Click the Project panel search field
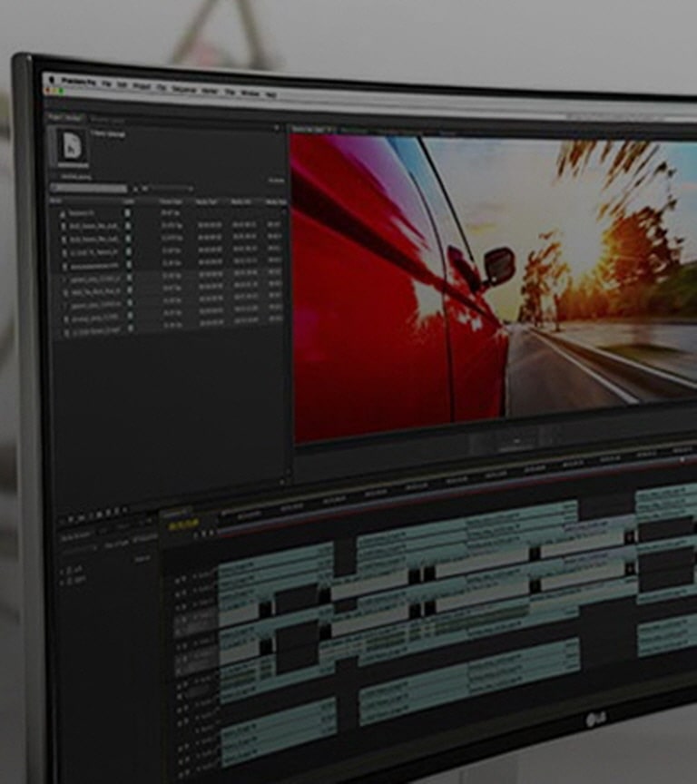697x784 pixels. click(x=88, y=189)
